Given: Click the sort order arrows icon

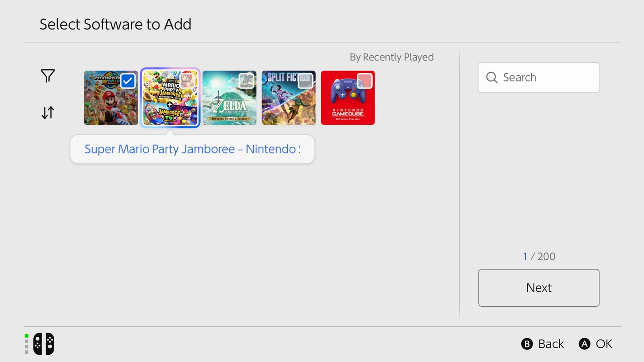Looking at the screenshot, I should point(47,113).
